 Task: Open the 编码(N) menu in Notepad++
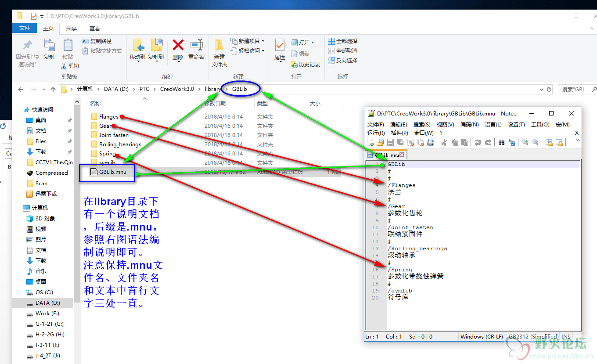point(469,125)
